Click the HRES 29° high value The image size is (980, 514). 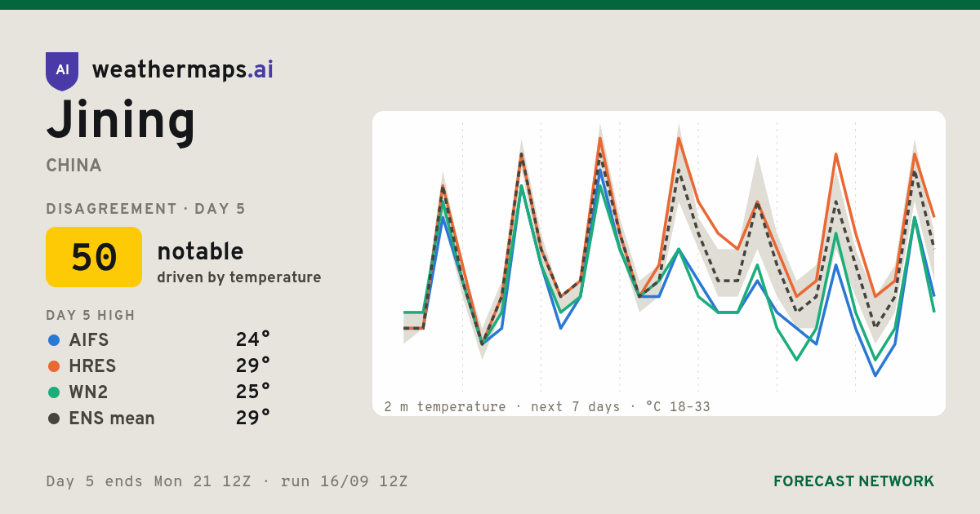[252, 366]
